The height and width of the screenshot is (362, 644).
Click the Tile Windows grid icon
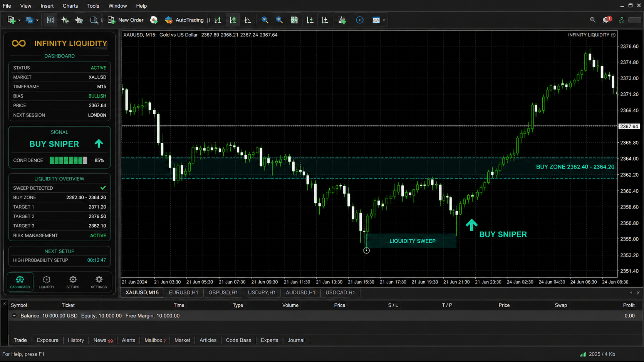[x=294, y=20]
